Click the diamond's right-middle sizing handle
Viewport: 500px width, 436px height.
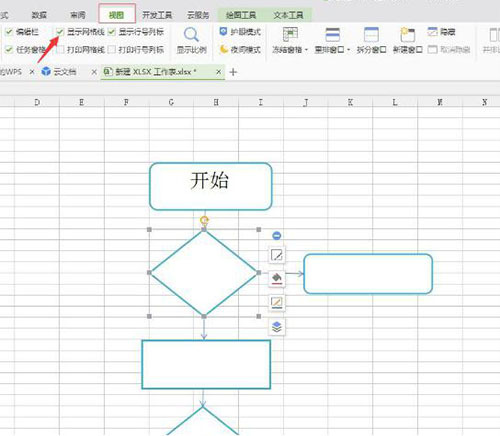259,273
